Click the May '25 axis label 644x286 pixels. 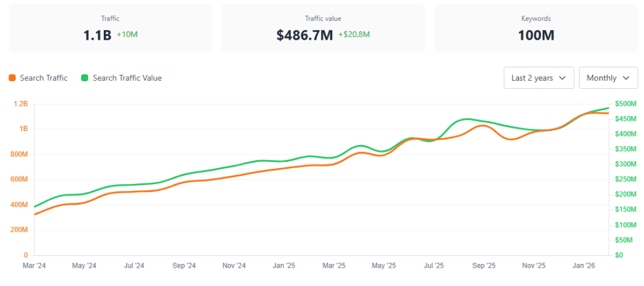(384, 266)
